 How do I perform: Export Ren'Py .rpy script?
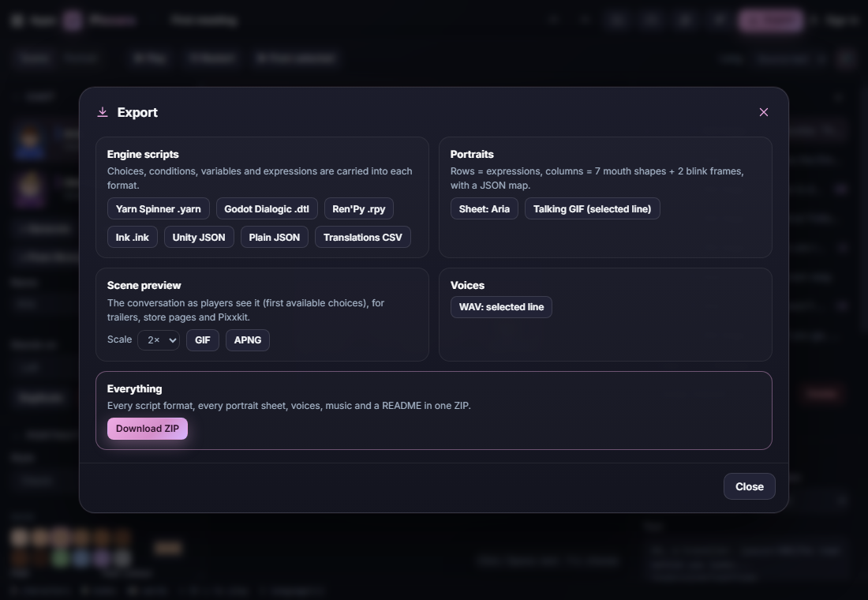(x=359, y=209)
